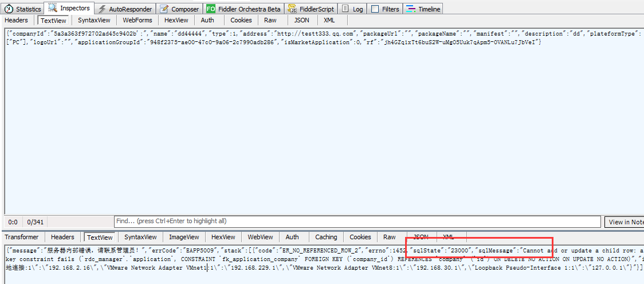Image resolution: width=644 pixels, height=284 pixels.
Task: Open response Raw tab
Action: point(390,237)
